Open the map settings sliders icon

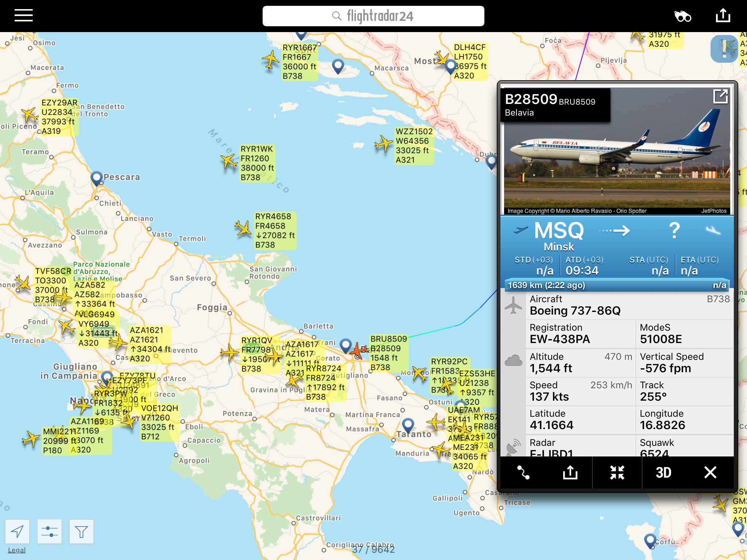49,532
